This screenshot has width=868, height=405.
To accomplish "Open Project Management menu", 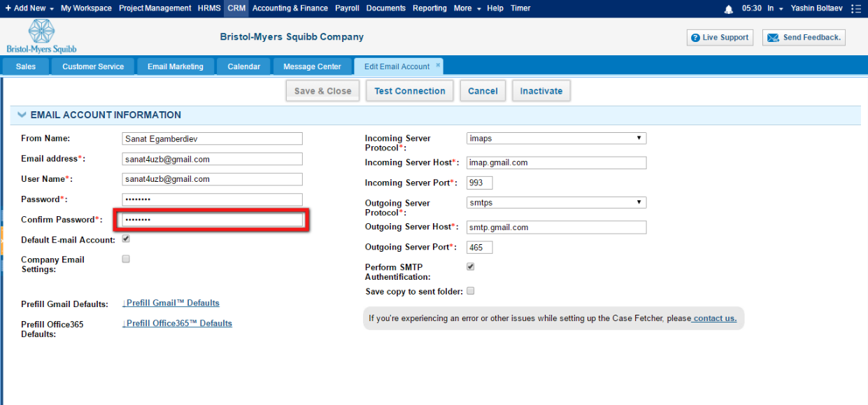I will [155, 8].
